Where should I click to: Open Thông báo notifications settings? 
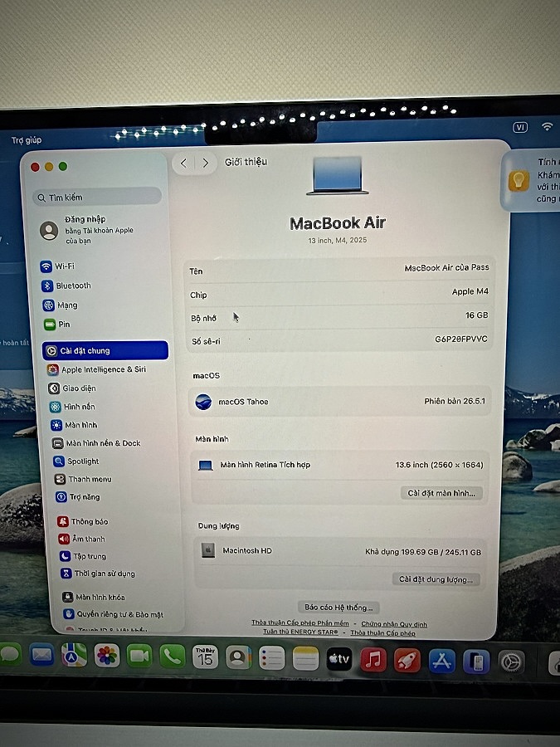pyautogui.click(x=83, y=521)
